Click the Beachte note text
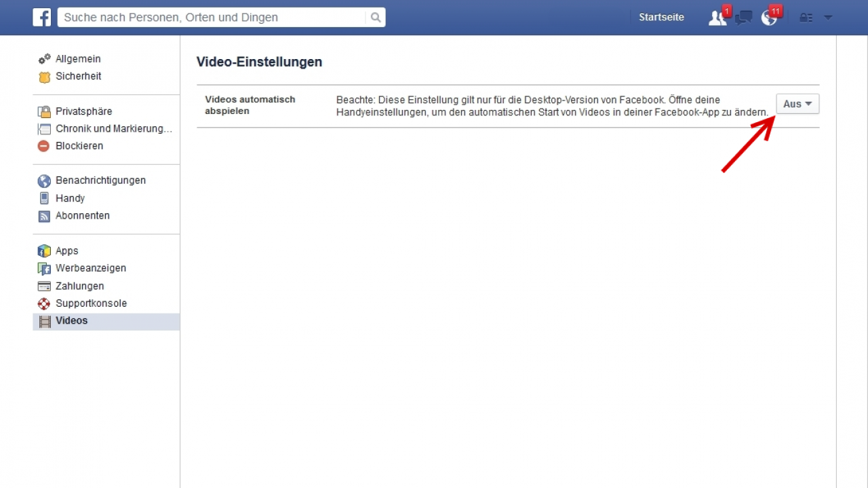 pyautogui.click(x=552, y=106)
